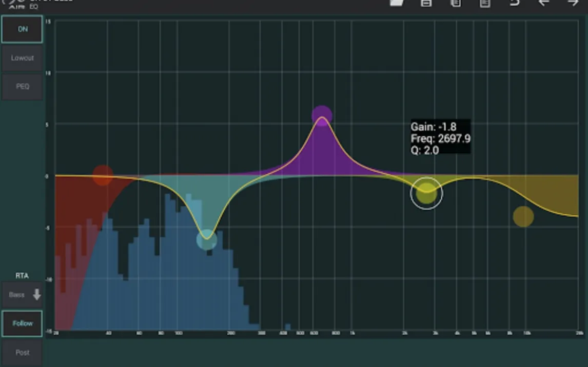This screenshot has width=588, height=367.
Task: Open the load preset folder icon
Action: tap(397, 3)
